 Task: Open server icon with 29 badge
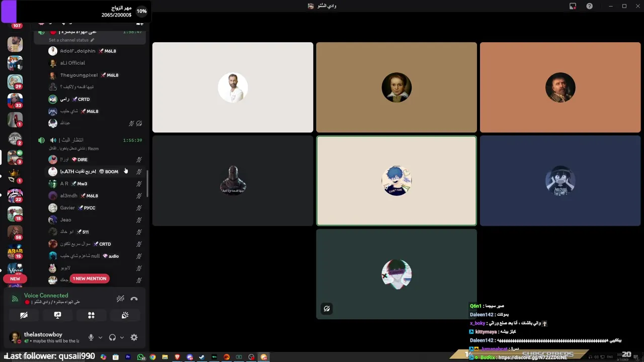pos(15,81)
